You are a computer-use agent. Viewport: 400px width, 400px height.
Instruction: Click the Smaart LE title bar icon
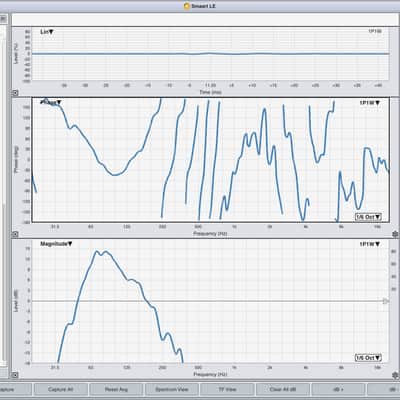pyautogui.click(x=187, y=6)
